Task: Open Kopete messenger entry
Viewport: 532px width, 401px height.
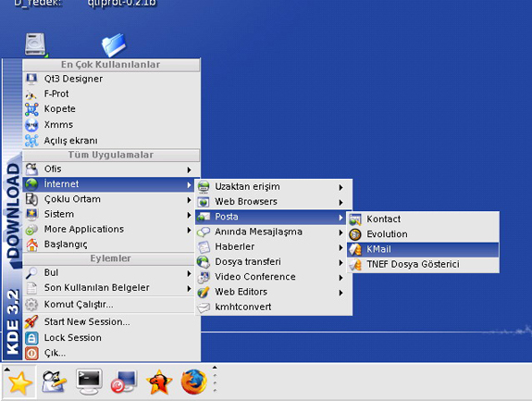Action: coord(111,109)
